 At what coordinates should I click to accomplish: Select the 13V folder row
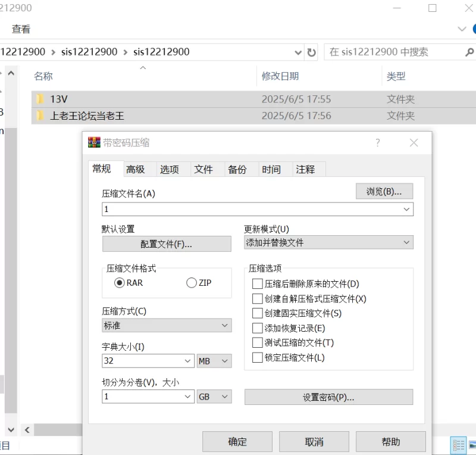click(x=253, y=99)
